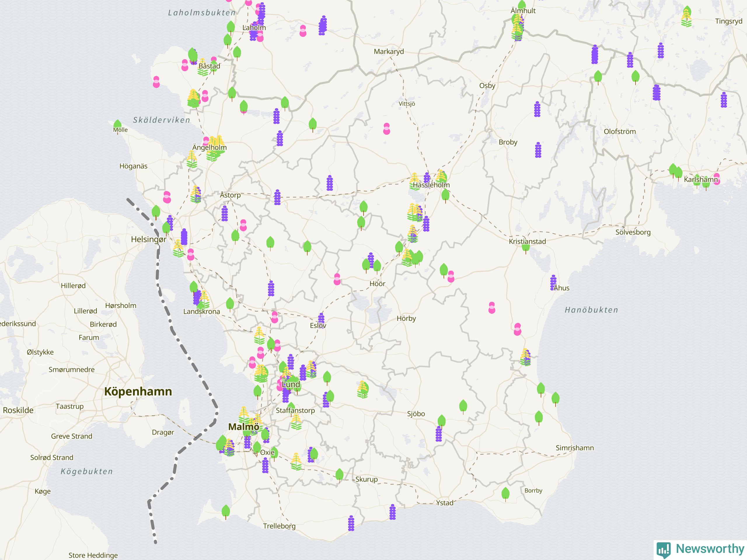The height and width of the screenshot is (560, 747).
Task: Click the yellow plant marker south of Staffanstorp
Action: coord(296,421)
